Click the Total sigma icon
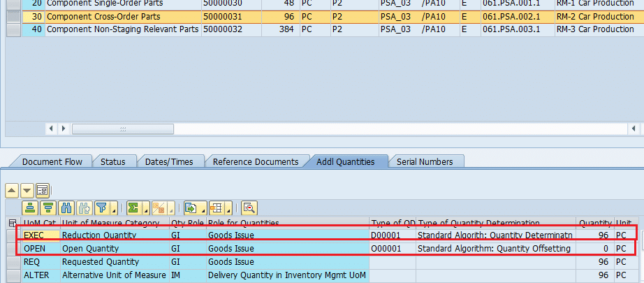644x283 pixels. click(133, 208)
